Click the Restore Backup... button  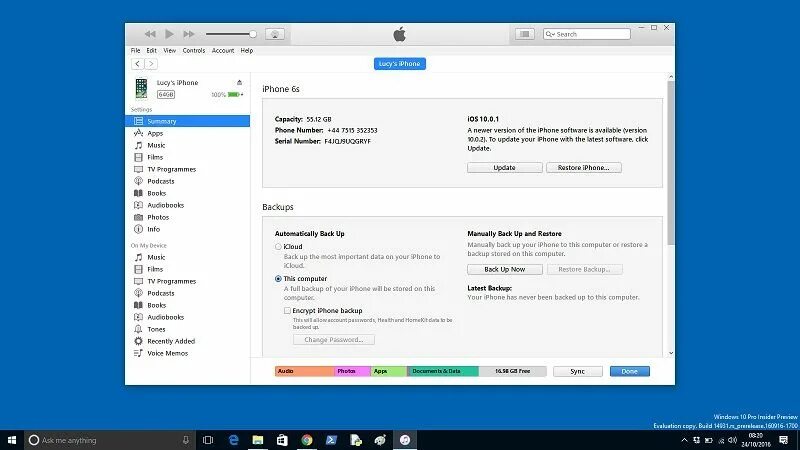click(x=584, y=269)
